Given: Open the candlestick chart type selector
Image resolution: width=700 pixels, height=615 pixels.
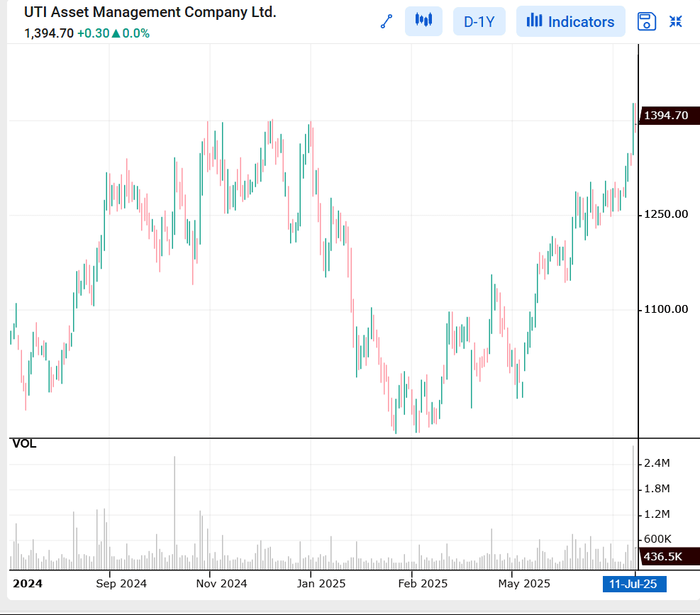Looking at the screenshot, I should pos(423,21).
